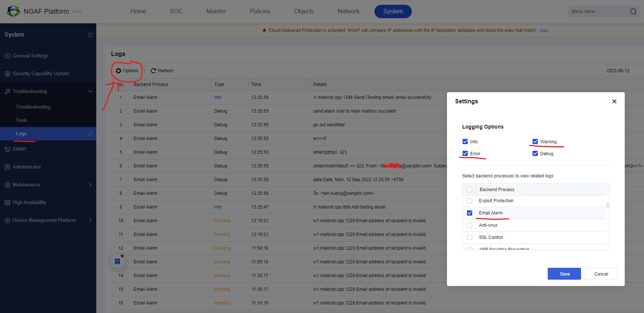The width and height of the screenshot is (644, 313).
Task: Click the backend process list scrollbar
Action: [x=608, y=205]
